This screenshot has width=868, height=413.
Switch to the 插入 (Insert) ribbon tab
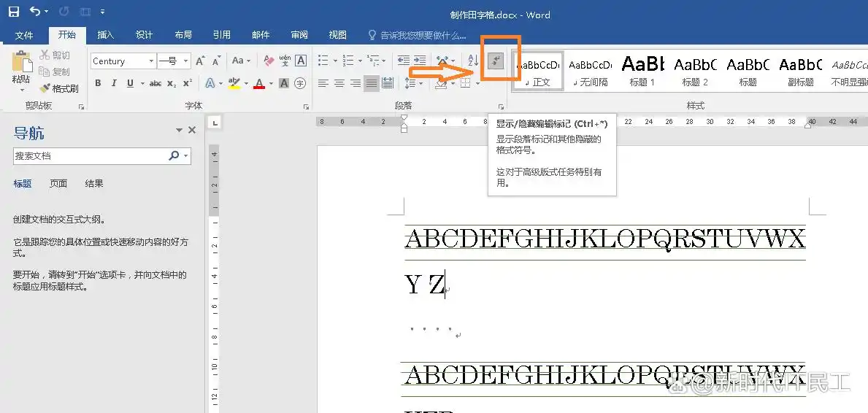[x=106, y=35]
